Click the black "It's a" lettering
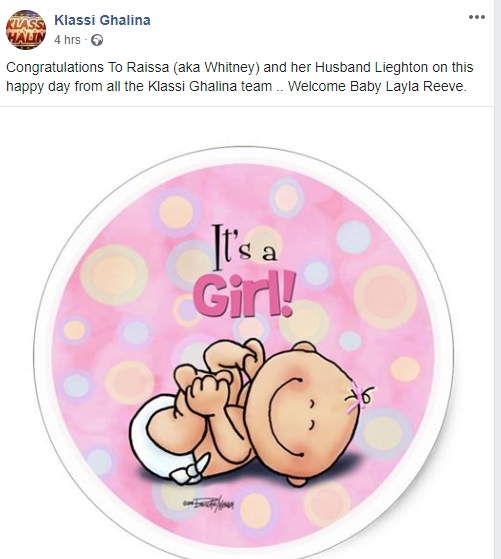The image size is (501, 559). click(x=245, y=247)
